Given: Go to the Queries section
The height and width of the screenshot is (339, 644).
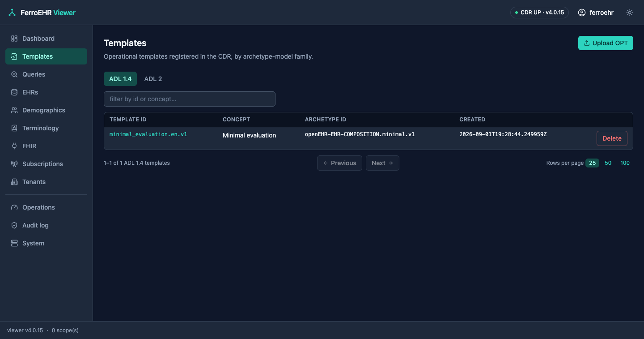Looking at the screenshot, I should [x=46, y=74].
